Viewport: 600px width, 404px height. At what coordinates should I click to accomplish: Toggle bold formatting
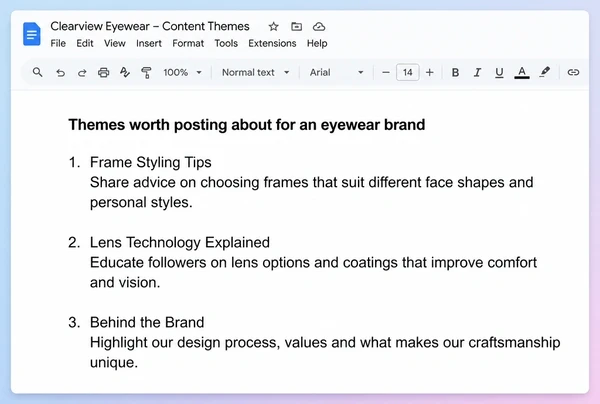(x=455, y=72)
